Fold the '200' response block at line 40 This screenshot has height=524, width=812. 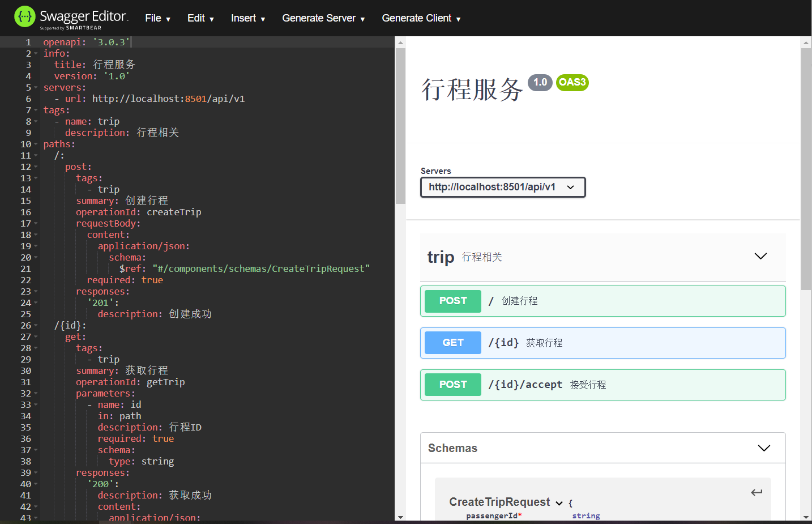pos(36,484)
